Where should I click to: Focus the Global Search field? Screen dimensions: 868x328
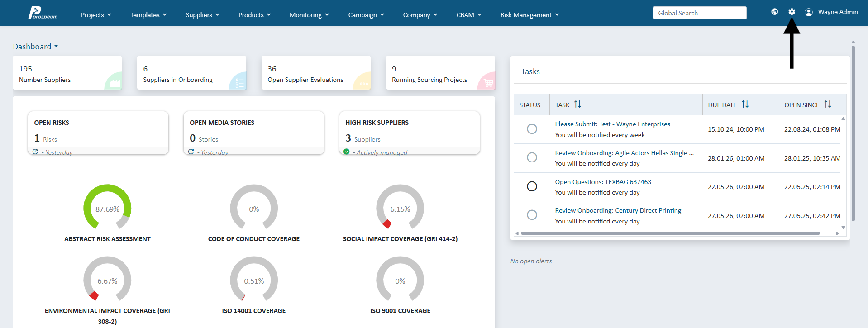(700, 13)
